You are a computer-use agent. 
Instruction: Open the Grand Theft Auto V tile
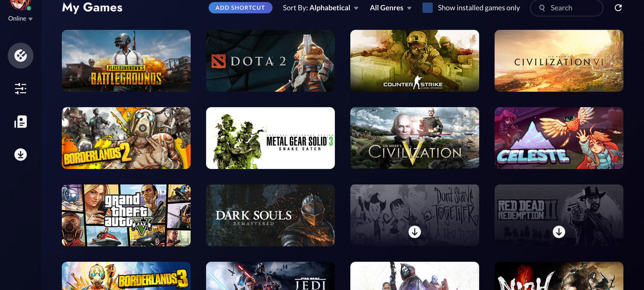[x=126, y=215]
